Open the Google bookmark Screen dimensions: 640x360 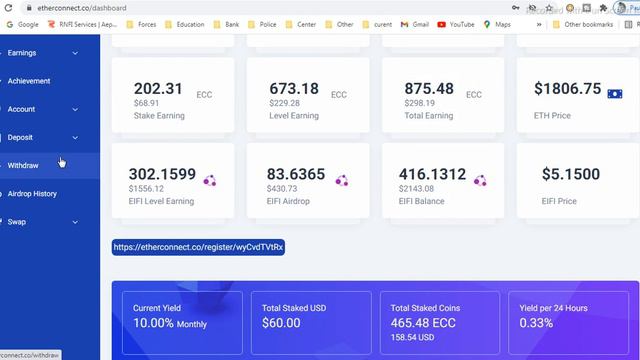pos(22,24)
